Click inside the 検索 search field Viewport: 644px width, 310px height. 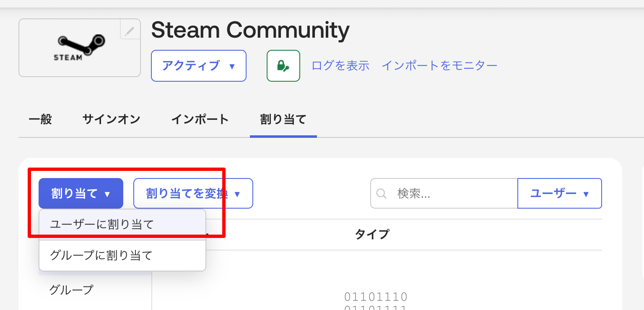coord(444,193)
